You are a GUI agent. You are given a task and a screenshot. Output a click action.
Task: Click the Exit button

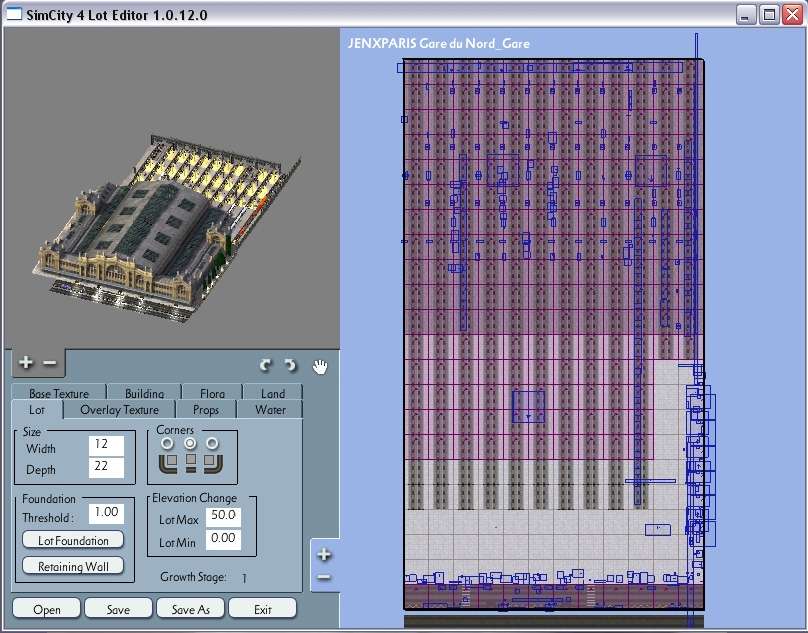point(262,609)
